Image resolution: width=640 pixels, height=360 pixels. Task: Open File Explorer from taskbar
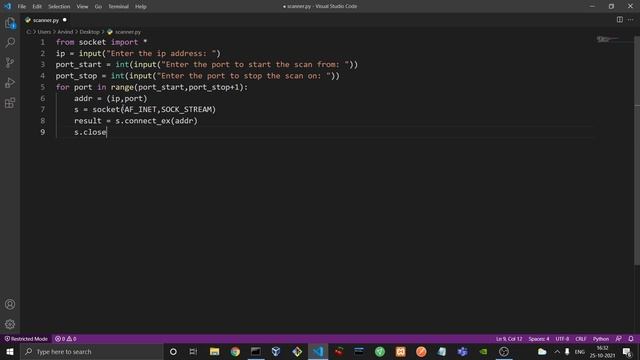[214, 351]
